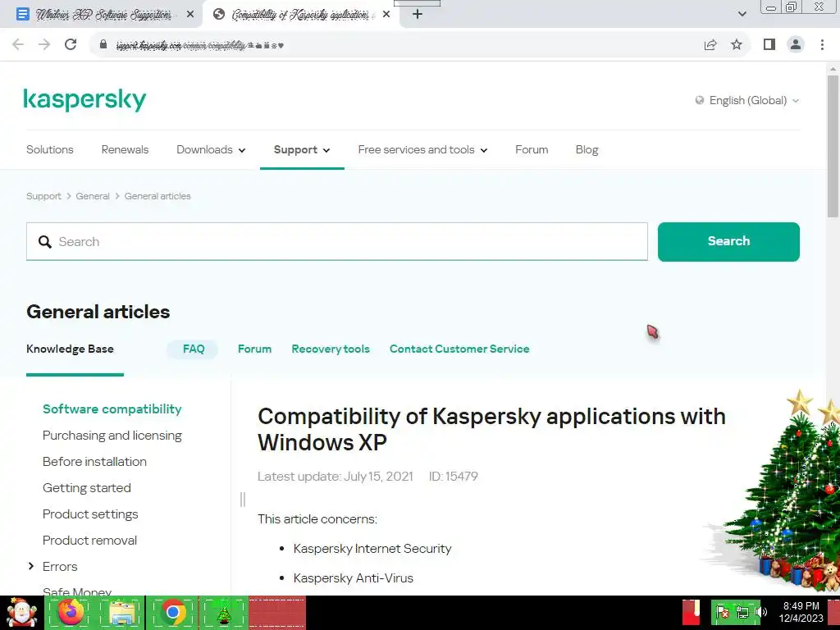Open Getting started in sidebar
The width and height of the screenshot is (840, 630).
(87, 488)
